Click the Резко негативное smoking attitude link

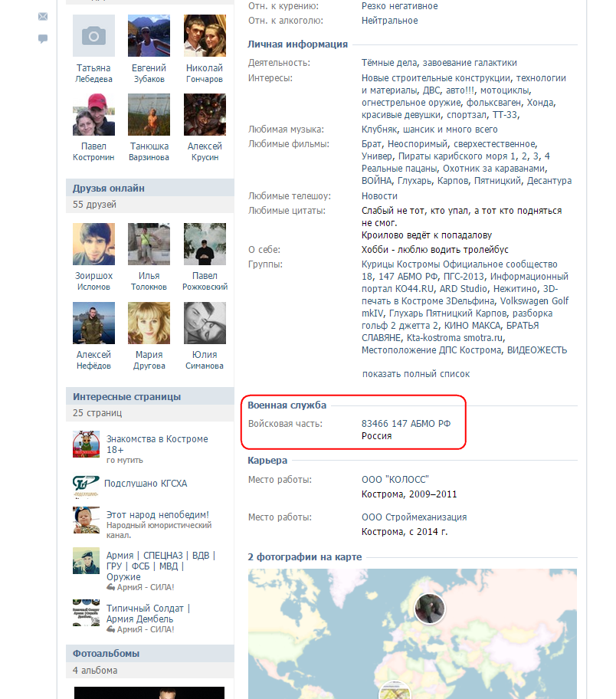coord(399,6)
